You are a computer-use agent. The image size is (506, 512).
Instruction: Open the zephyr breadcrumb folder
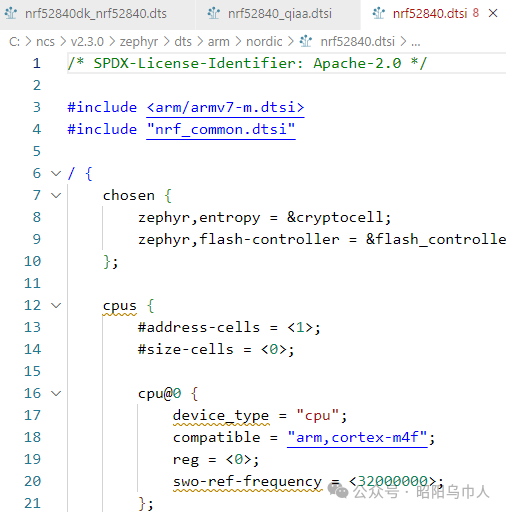(x=139, y=42)
